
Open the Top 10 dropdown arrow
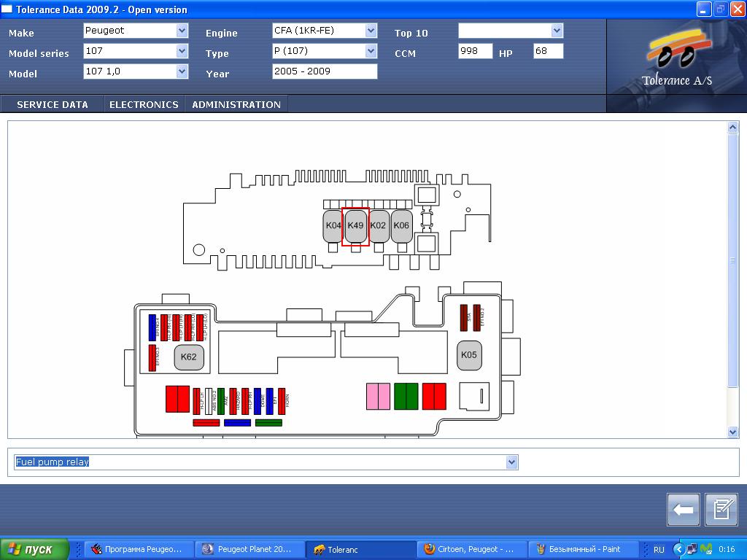557,31
